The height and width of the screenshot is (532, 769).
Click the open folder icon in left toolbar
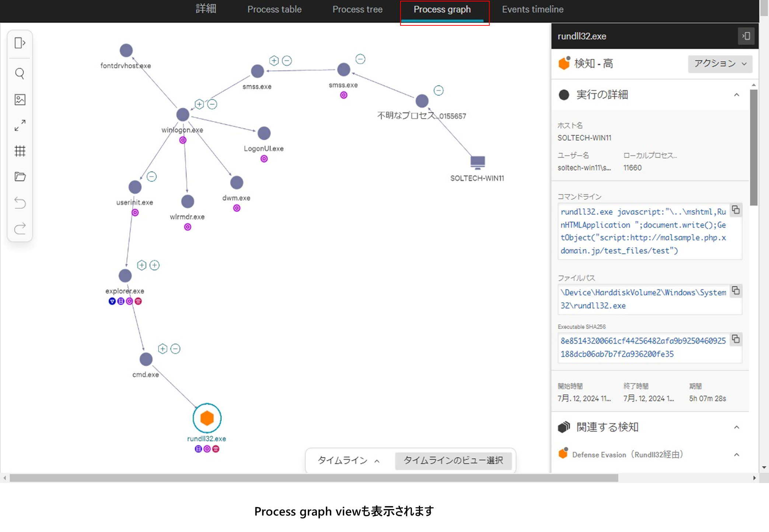tap(20, 177)
